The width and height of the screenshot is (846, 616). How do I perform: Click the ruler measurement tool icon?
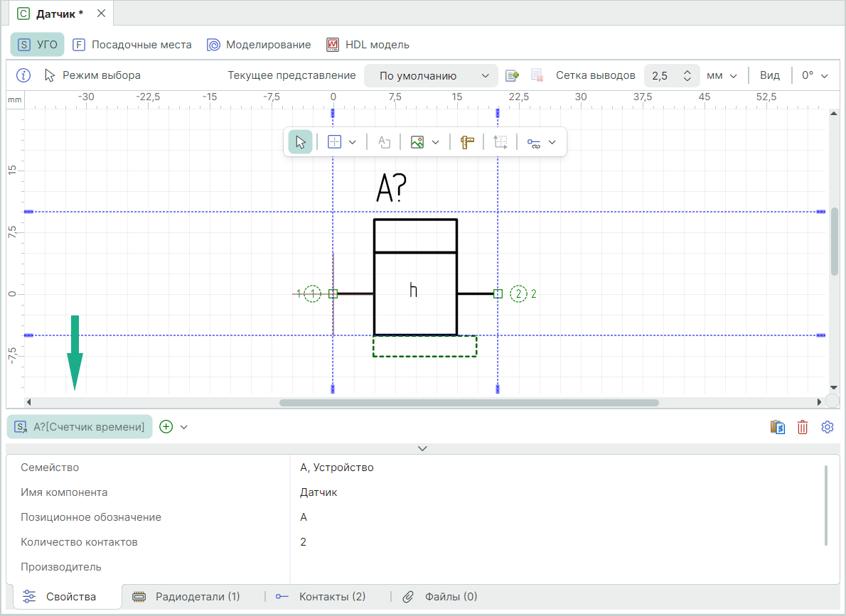(x=467, y=142)
